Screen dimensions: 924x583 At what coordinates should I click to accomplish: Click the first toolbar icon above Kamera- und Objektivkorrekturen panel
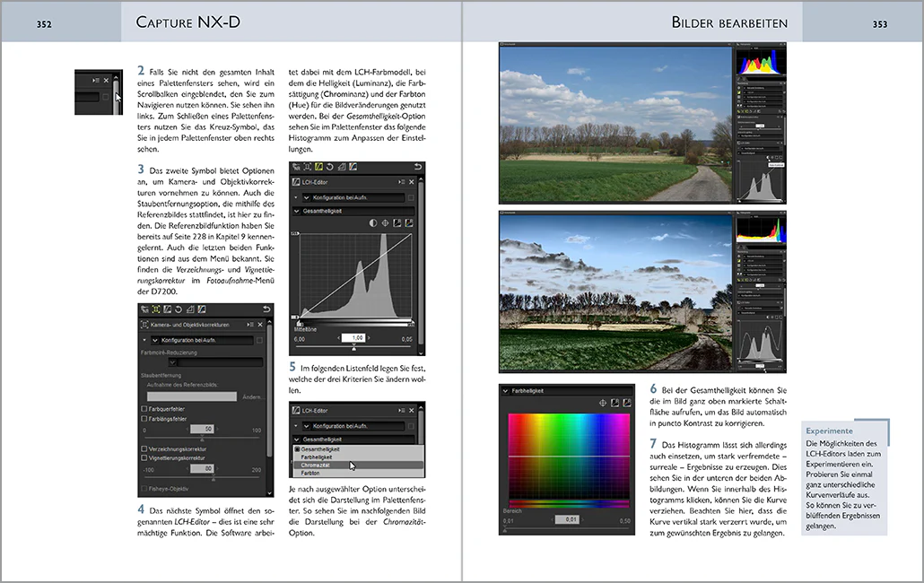tap(144, 309)
